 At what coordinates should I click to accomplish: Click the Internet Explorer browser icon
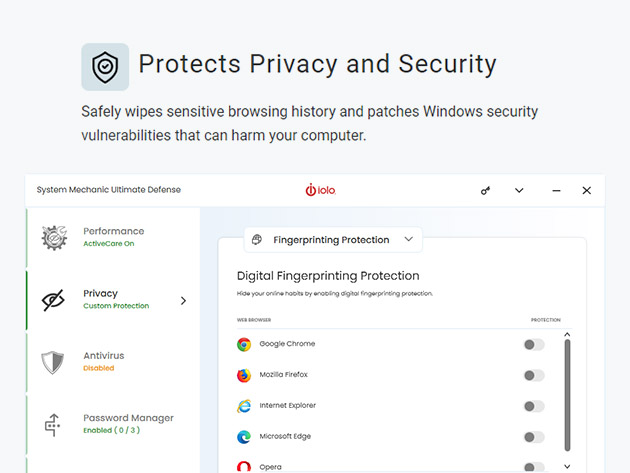[244, 406]
